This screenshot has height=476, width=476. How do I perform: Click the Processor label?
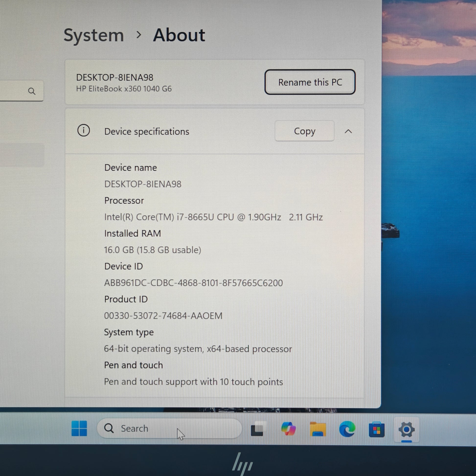124,201
